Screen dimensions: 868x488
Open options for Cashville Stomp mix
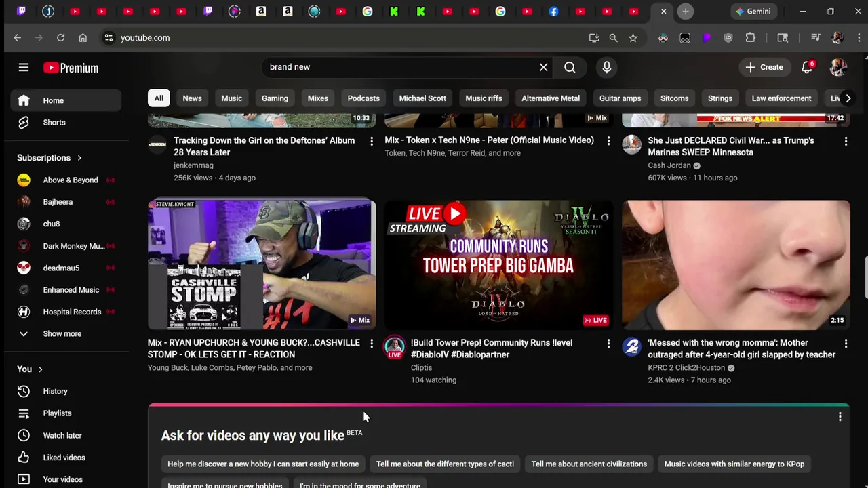click(x=371, y=344)
